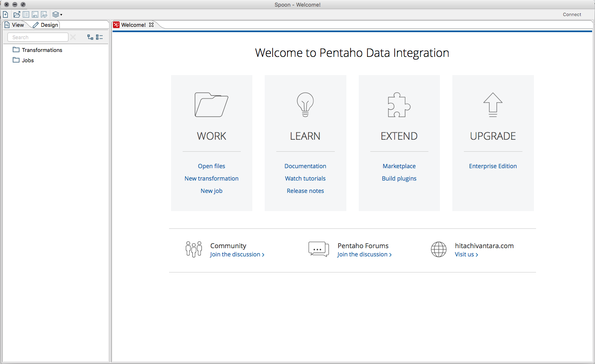Click the Open file toolbar icon
This screenshot has width=595, height=364.
(x=17, y=14)
